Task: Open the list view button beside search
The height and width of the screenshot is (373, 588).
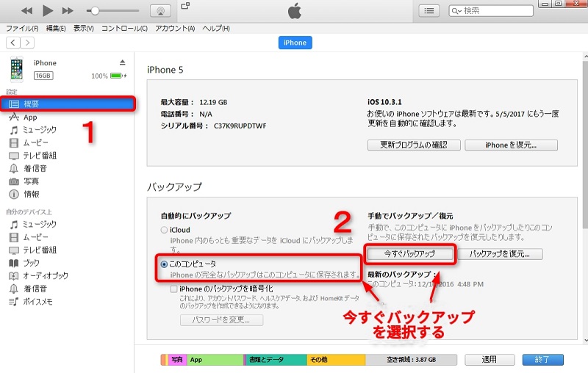Action: pos(429,11)
